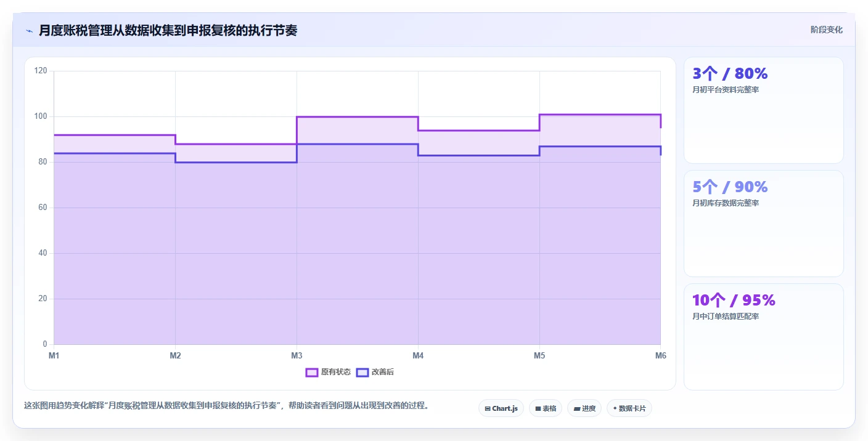
Task: Click the 60 y-axis value
Action: (43, 208)
